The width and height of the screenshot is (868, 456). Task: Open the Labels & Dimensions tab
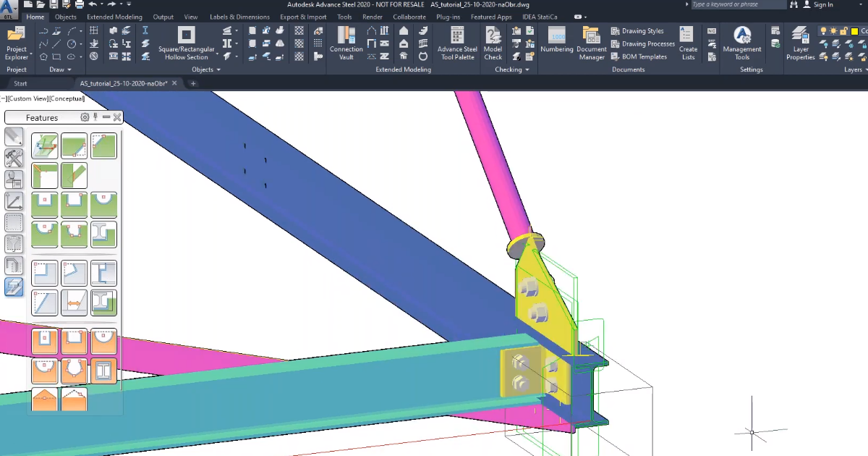point(239,17)
